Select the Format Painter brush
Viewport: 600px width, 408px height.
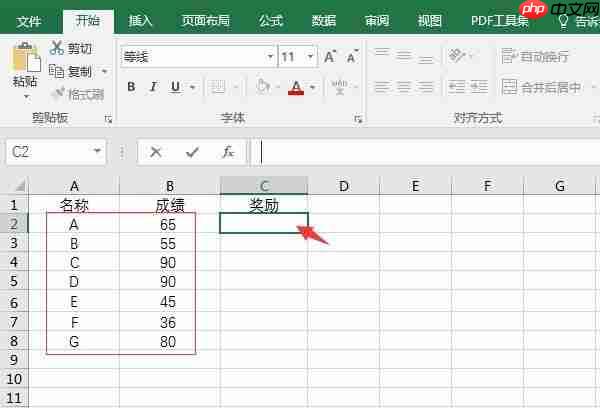(57, 93)
